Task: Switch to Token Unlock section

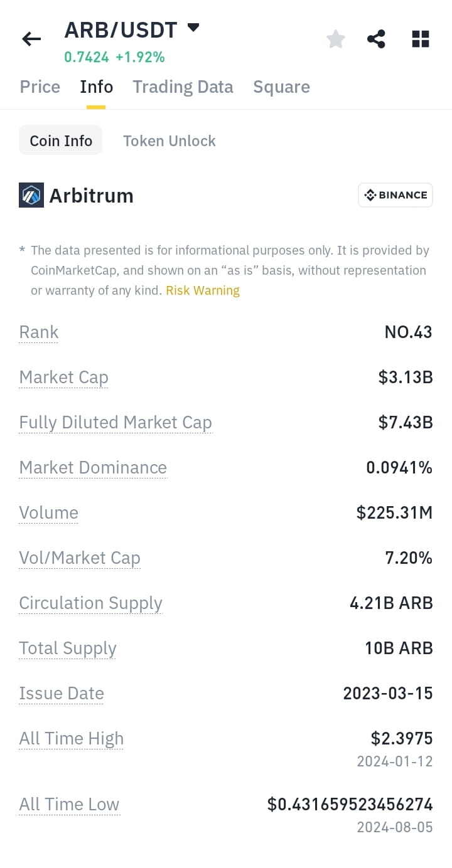Action: [x=169, y=140]
